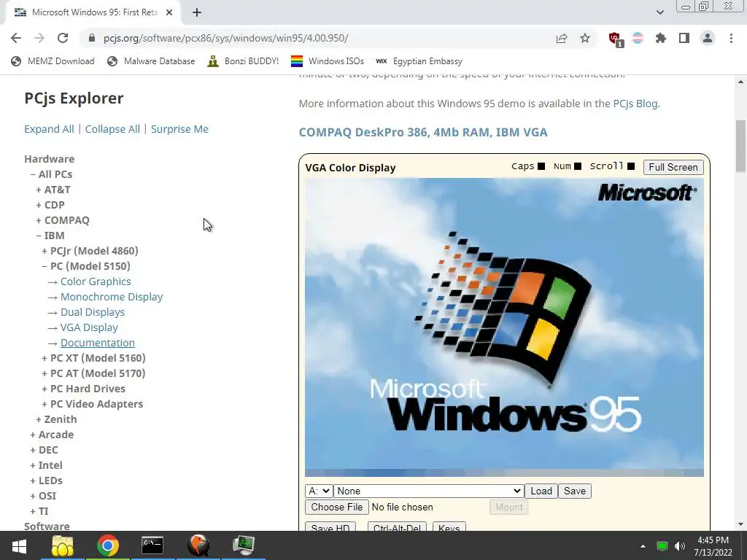Expand PCjr (Model 4860)
The image size is (747, 560).
[x=90, y=251]
